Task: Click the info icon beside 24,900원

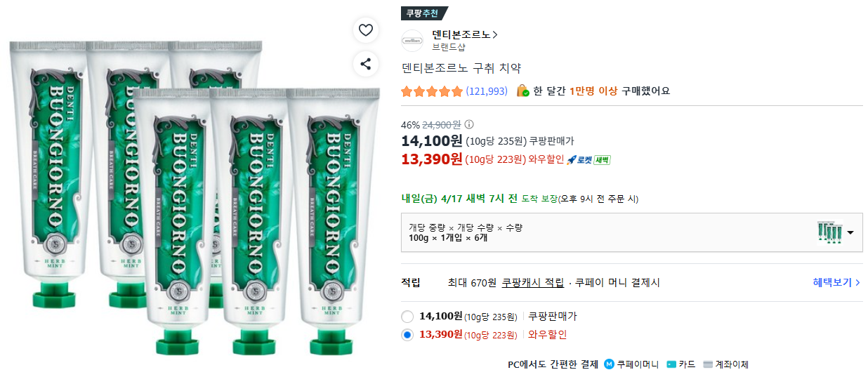Action: tap(470, 125)
